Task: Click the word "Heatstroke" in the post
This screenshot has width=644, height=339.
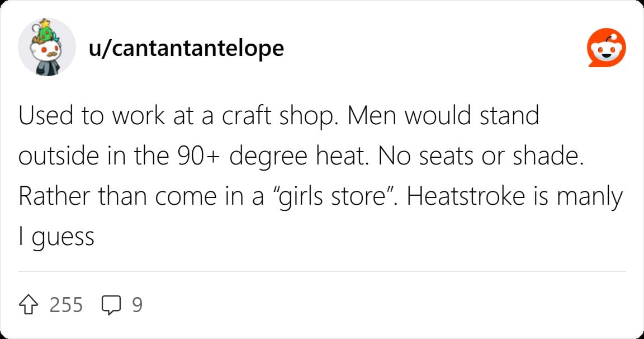Action: click(466, 196)
